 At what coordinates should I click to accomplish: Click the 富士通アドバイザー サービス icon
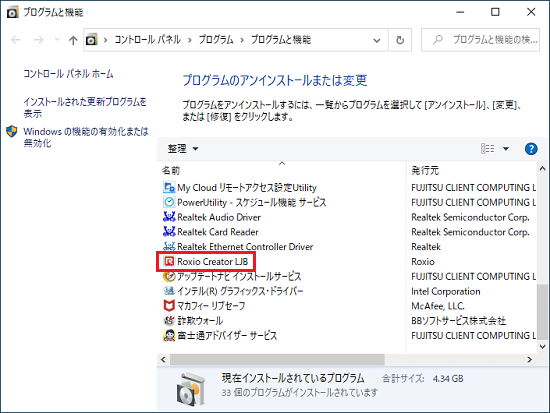click(169, 335)
